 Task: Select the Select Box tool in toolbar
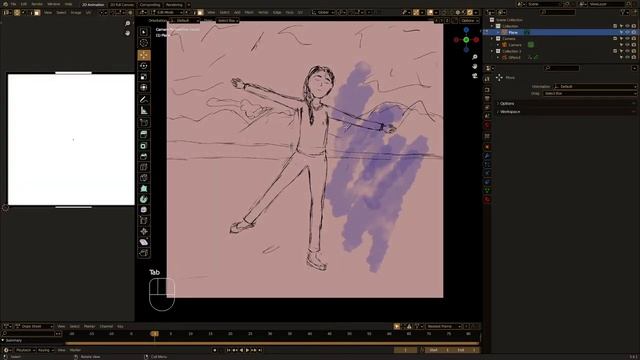(144, 32)
